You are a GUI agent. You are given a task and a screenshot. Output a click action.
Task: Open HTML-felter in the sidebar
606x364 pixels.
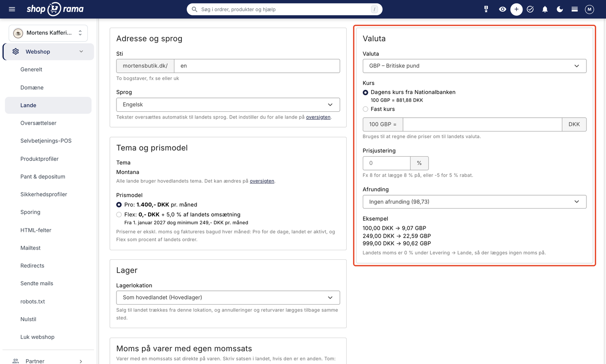(x=48, y=230)
